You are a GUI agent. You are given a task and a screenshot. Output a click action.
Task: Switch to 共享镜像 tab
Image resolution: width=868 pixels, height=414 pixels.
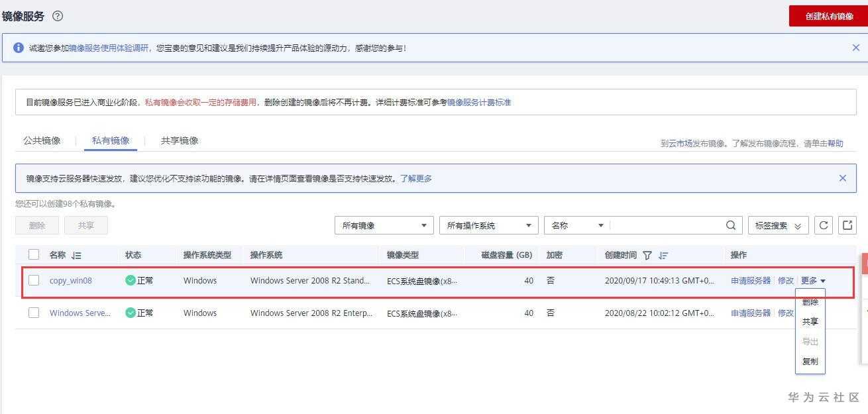(180, 140)
